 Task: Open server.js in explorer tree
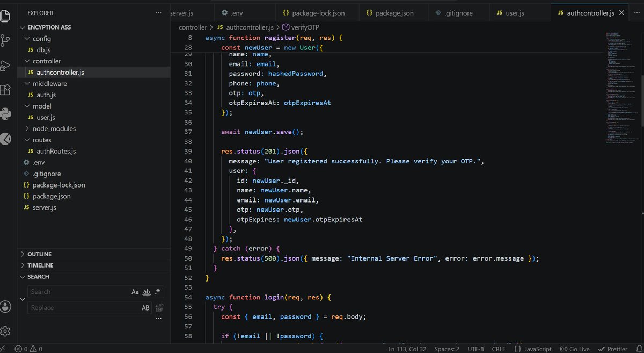pyautogui.click(x=44, y=208)
